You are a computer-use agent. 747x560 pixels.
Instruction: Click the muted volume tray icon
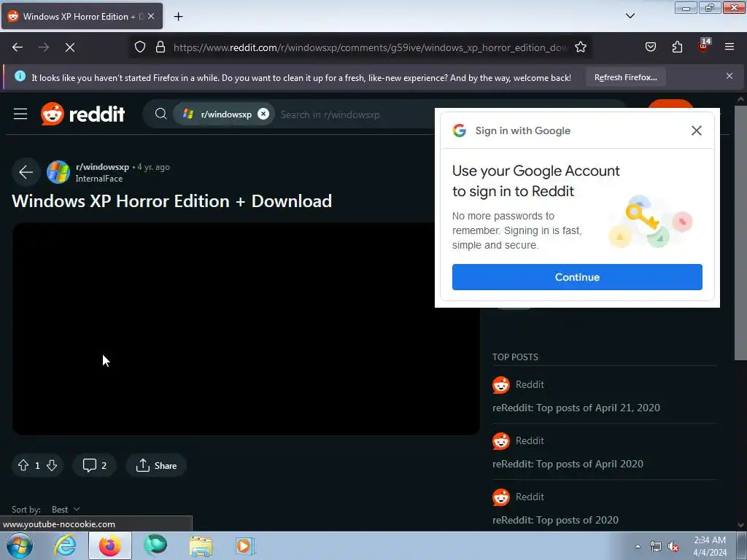673,547
